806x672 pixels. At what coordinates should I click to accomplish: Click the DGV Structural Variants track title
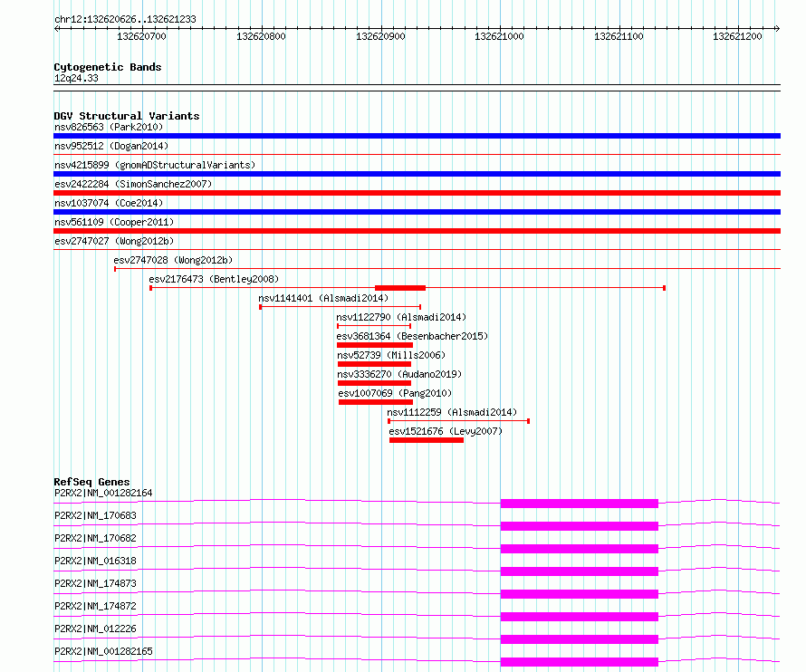[x=127, y=116]
